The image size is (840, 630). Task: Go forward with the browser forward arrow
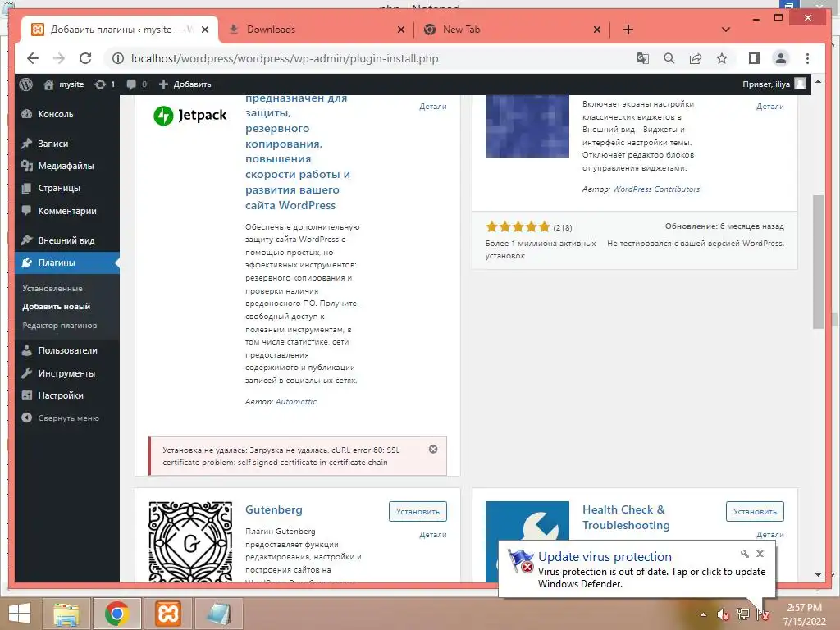[59, 58]
